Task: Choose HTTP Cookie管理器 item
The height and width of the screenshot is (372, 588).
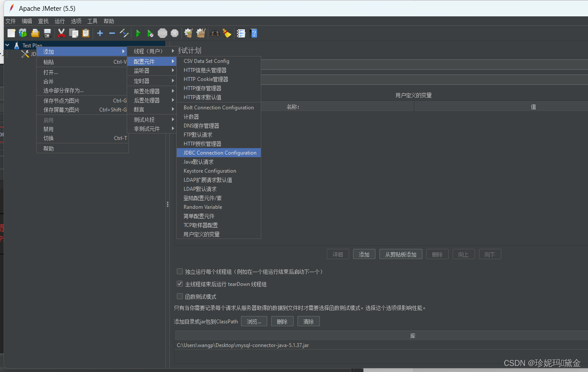Action: (x=219, y=79)
